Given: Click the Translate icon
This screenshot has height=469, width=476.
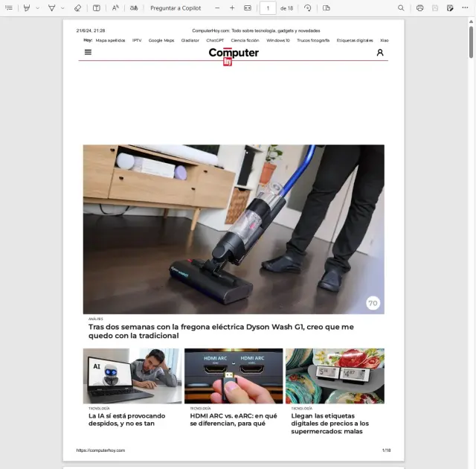Looking at the screenshot, I should (x=134, y=7).
